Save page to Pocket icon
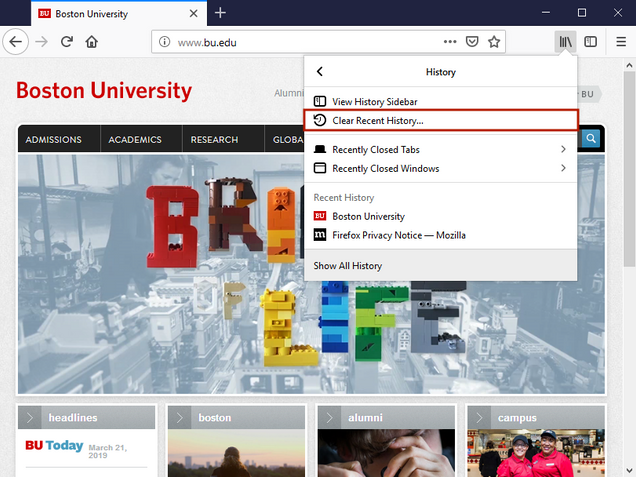This screenshot has height=477, width=636. pyautogui.click(x=472, y=42)
